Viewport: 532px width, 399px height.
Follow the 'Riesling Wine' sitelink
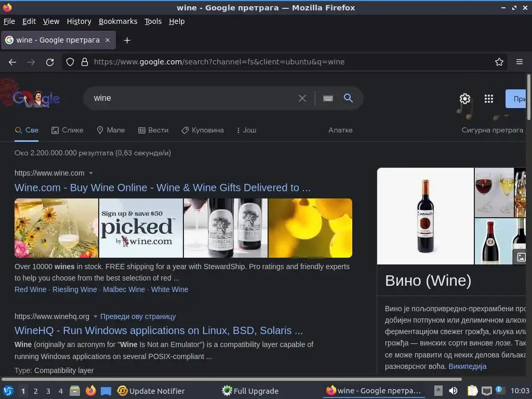click(x=75, y=289)
